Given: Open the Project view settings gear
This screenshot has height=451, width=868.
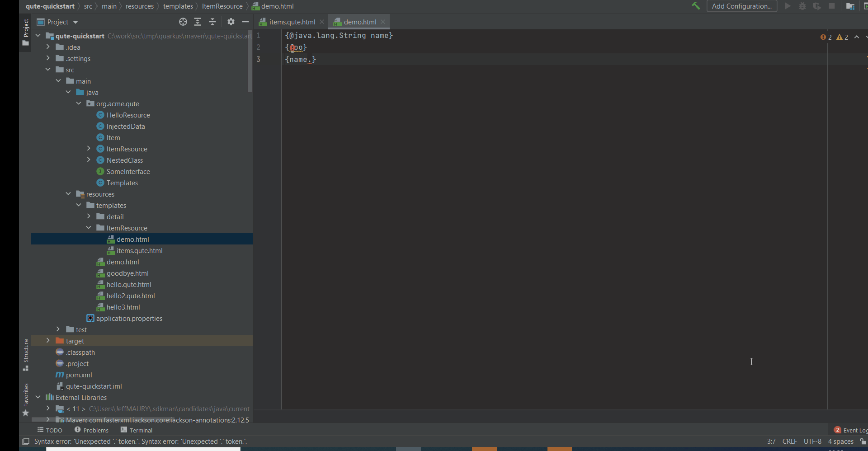Looking at the screenshot, I should click(231, 21).
